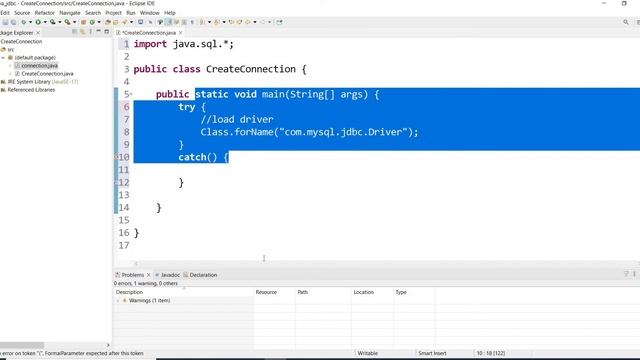The height and width of the screenshot is (360, 640).
Task: Click the import java.sql.* line of code
Action: click(x=184, y=44)
